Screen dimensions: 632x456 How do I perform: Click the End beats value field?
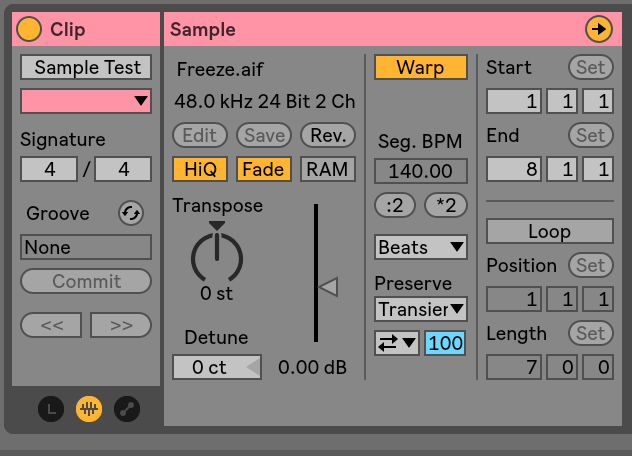(562, 169)
